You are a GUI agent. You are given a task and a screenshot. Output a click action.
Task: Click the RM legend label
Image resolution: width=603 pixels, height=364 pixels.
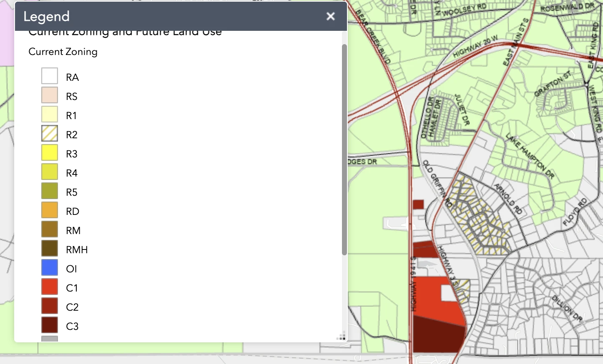(73, 231)
